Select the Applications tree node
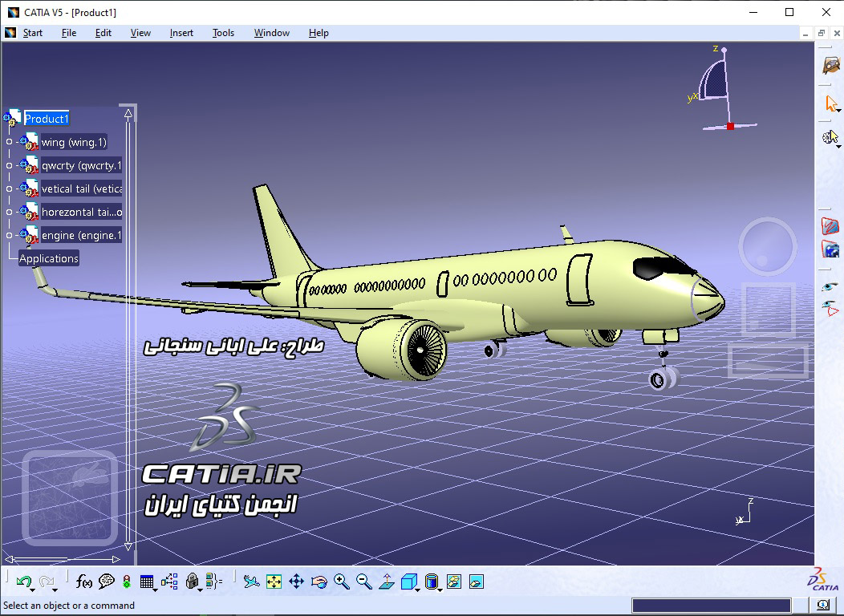The image size is (844, 616). [49, 258]
